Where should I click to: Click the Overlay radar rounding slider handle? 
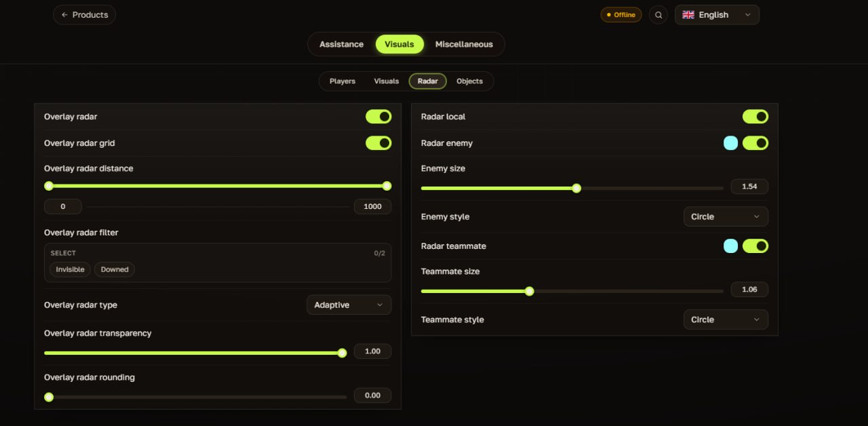(49, 397)
